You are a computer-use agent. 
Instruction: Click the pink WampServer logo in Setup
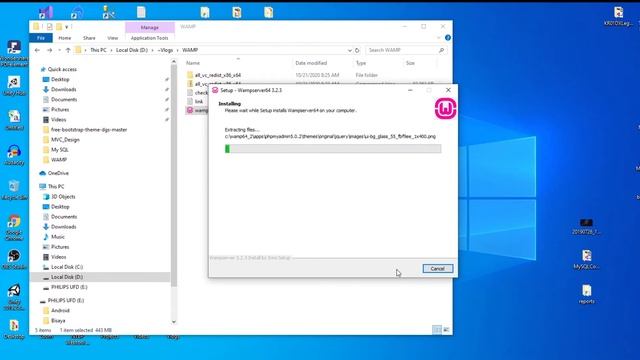[445, 109]
